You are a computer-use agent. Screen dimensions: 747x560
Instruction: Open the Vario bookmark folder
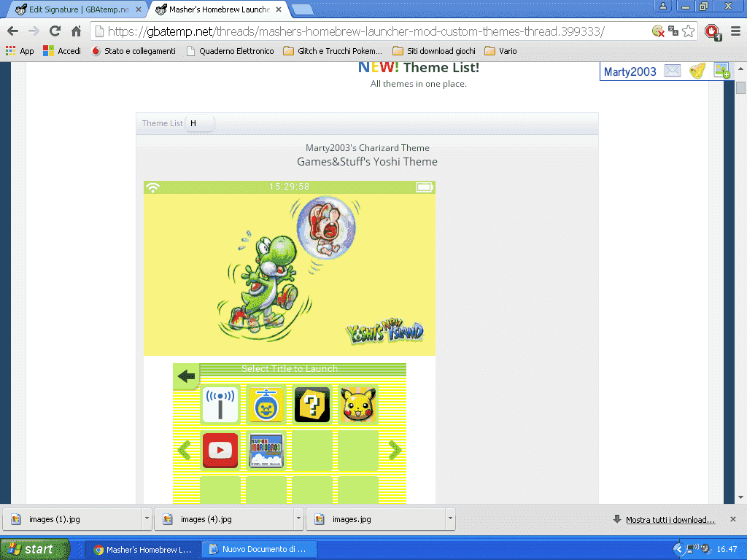500,51
